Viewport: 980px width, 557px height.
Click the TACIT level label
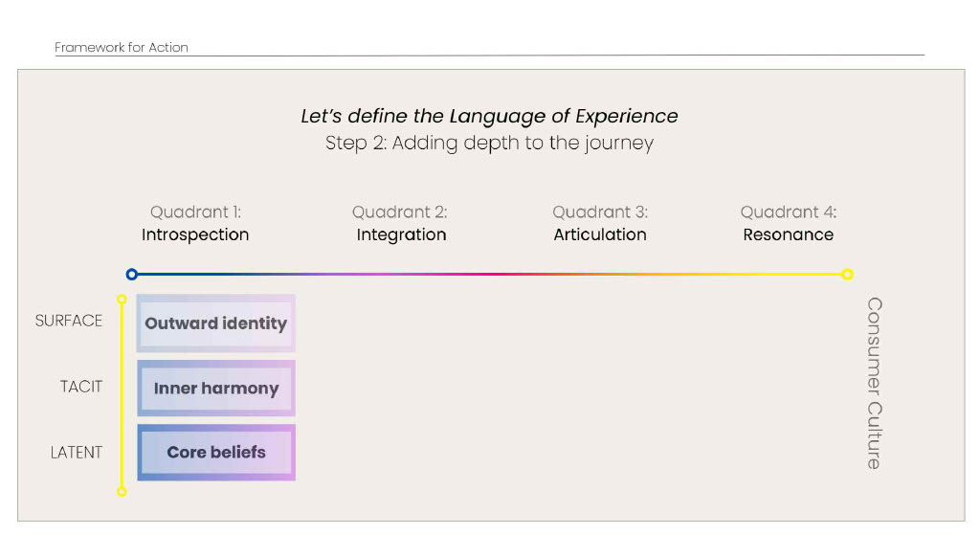click(x=80, y=387)
